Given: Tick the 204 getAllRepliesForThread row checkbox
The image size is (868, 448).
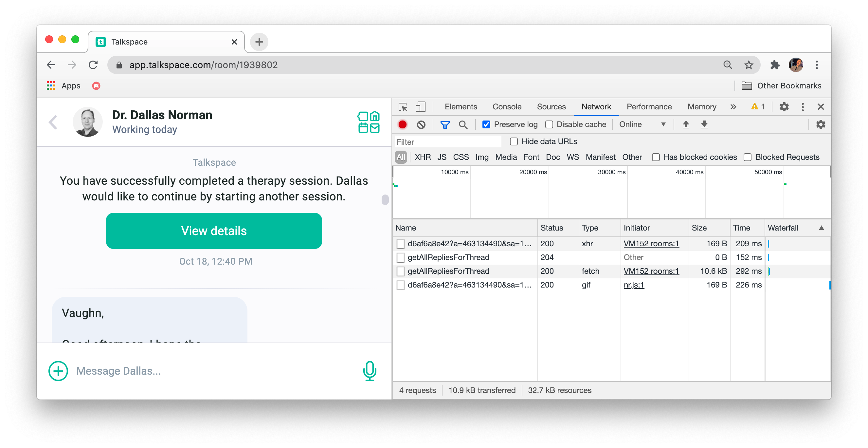Looking at the screenshot, I should click(x=400, y=257).
